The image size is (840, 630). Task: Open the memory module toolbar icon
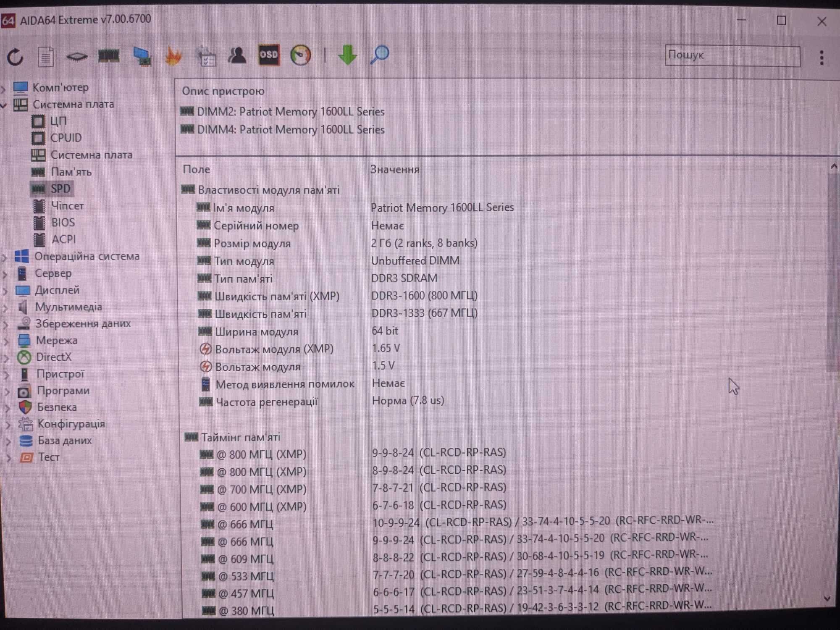(x=109, y=55)
